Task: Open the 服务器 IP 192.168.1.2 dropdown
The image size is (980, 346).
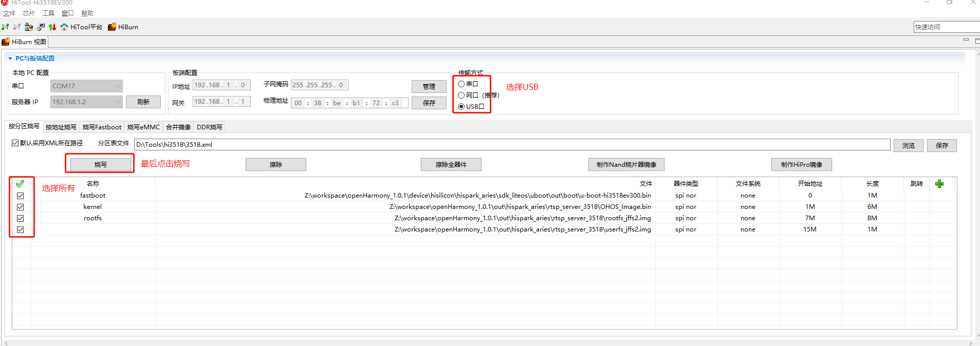Action: (86, 102)
